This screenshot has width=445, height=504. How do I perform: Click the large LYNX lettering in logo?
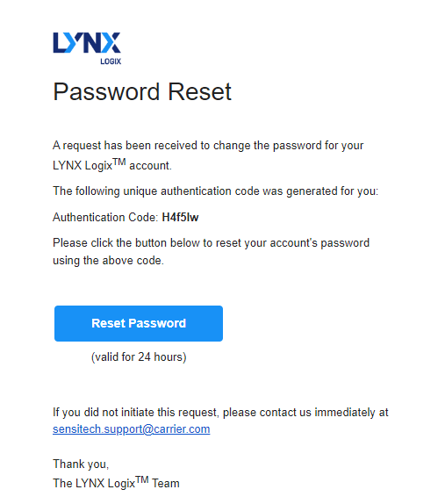coord(87,42)
